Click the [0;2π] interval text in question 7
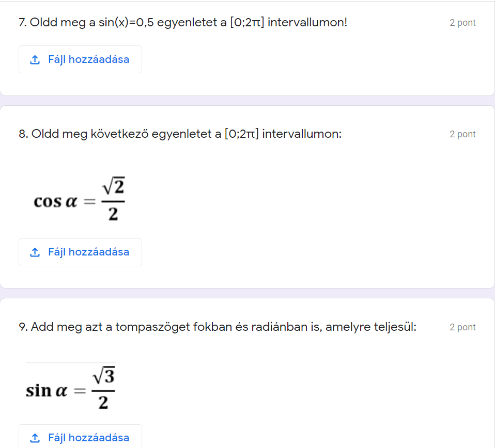Viewport: 495px width, 448px height. pyautogui.click(x=247, y=23)
